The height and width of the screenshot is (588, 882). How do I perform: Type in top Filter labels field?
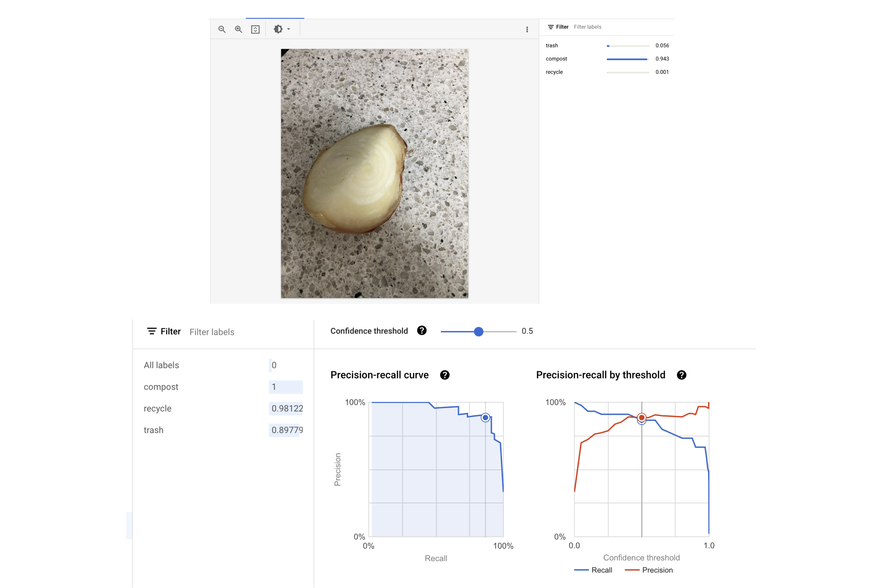click(608, 27)
